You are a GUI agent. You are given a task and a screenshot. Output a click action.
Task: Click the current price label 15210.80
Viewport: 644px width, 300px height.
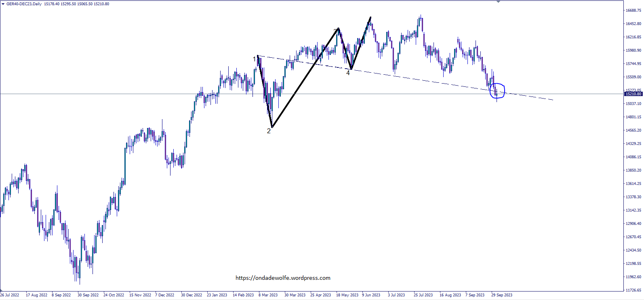pyautogui.click(x=633, y=94)
